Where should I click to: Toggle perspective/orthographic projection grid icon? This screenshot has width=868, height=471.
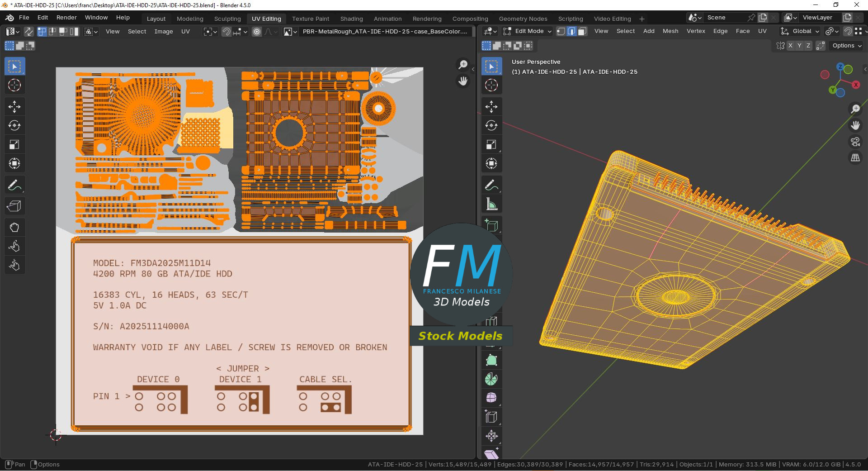[855, 158]
